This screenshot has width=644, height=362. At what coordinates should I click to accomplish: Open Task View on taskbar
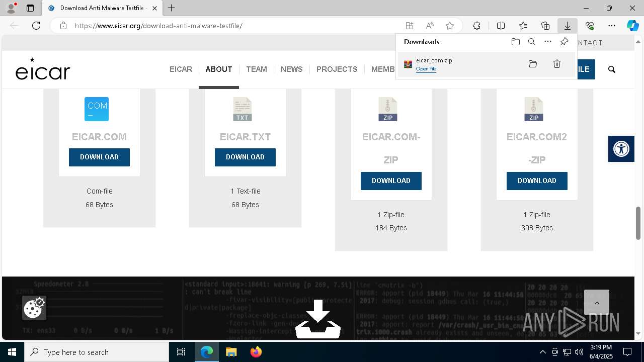(x=181, y=352)
